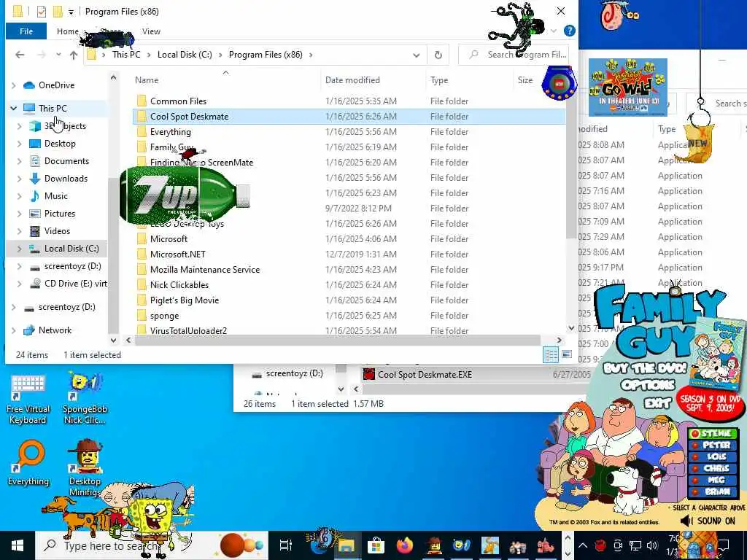This screenshot has width=747, height=560.
Task: Click Exit in the Family Guy panel
Action: click(659, 402)
